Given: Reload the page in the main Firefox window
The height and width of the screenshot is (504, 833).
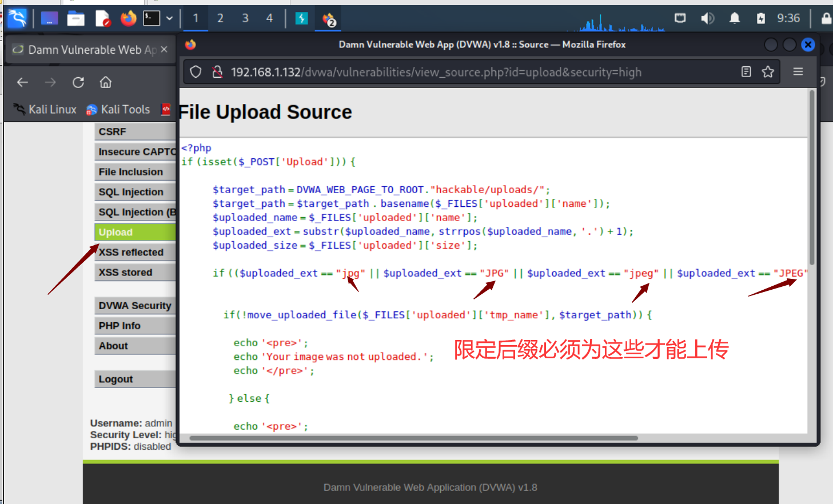Looking at the screenshot, I should tap(78, 82).
